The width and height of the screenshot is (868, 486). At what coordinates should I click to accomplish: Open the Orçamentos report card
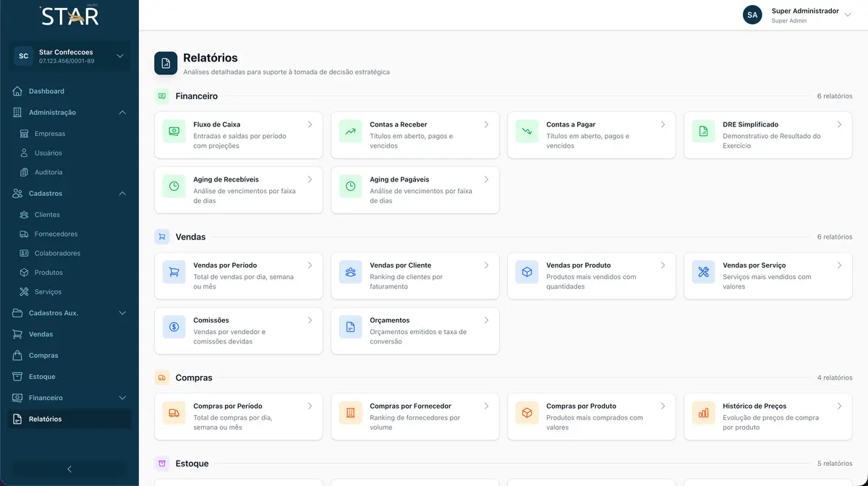414,331
